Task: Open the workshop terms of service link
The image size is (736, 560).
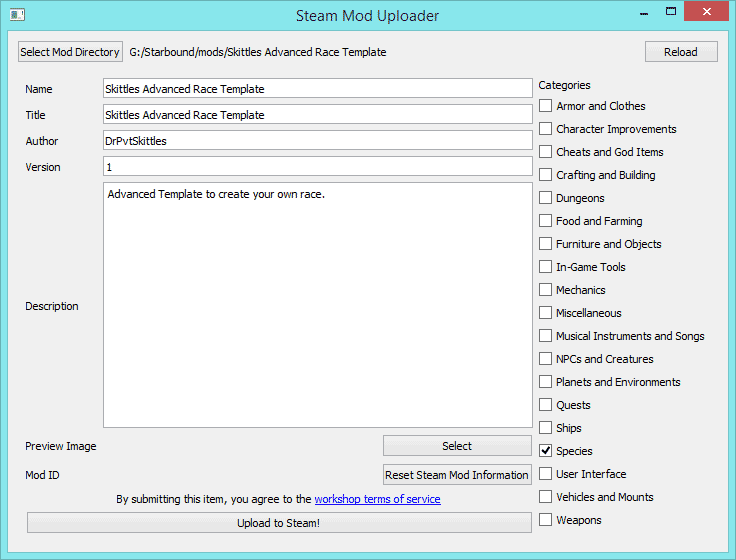Action: [x=377, y=499]
